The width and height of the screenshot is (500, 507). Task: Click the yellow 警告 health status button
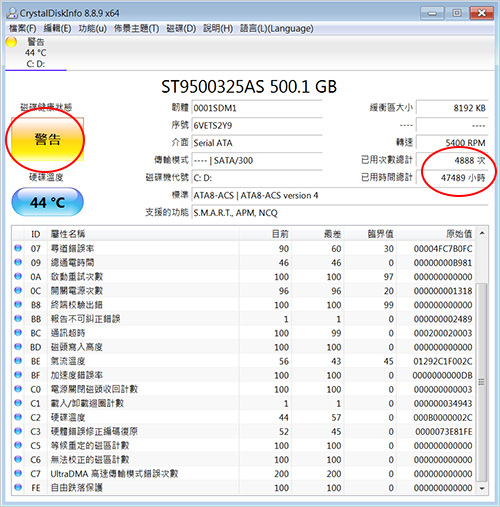click(x=47, y=139)
